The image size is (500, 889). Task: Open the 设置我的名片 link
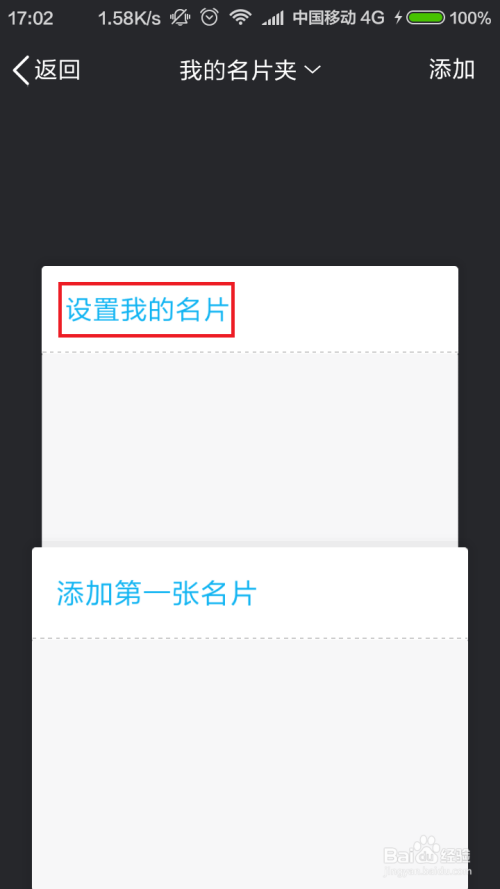point(147,310)
